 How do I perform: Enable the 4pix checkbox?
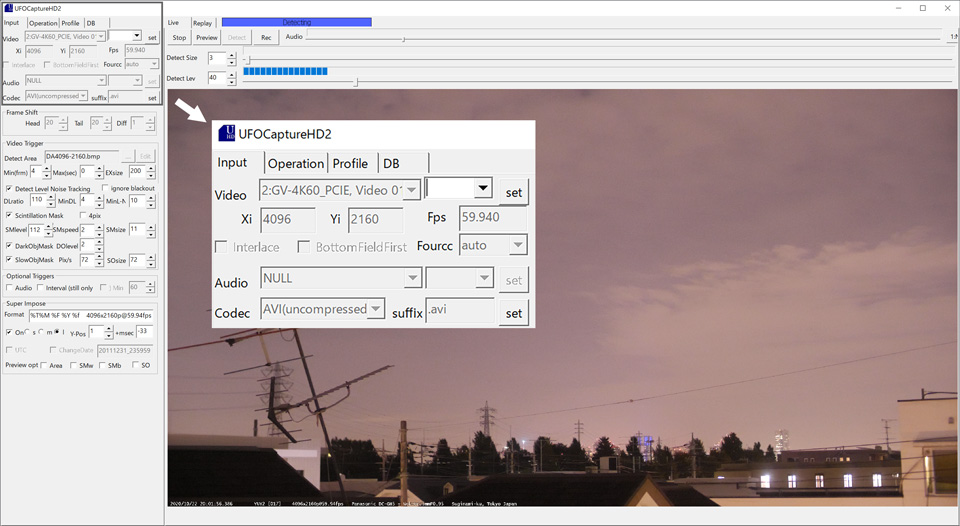click(x=83, y=216)
